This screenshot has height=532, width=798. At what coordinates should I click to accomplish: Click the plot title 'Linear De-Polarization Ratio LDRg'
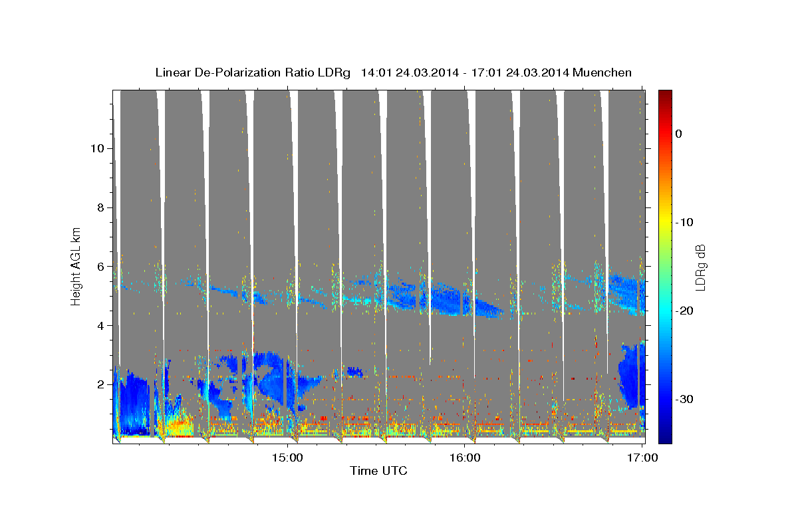(253, 72)
